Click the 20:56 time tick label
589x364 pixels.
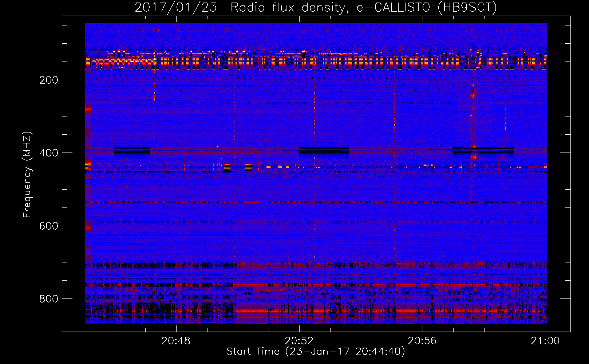coord(422,341)
